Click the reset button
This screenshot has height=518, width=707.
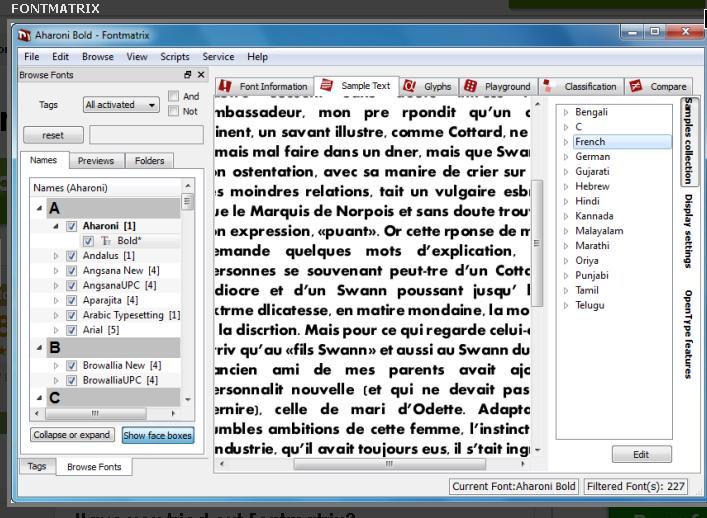tap(53, 135)
